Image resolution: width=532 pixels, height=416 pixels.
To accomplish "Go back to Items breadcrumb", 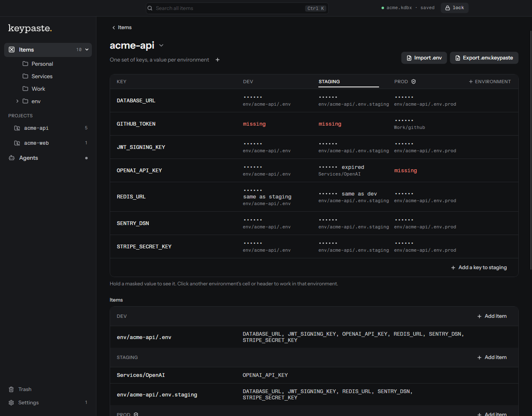I will 122,27.
